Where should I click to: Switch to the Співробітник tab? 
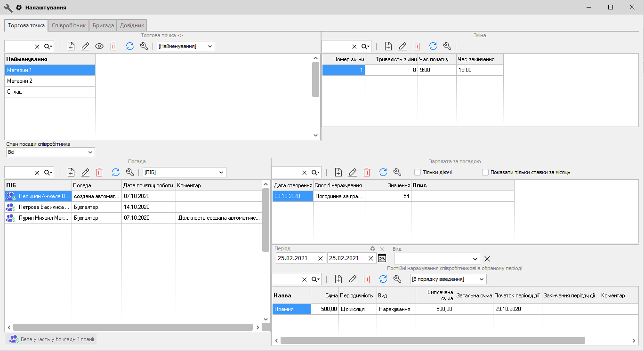pos(68,25)
